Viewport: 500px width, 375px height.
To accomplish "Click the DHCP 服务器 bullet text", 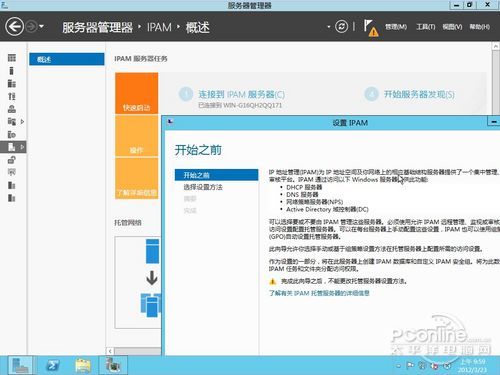I will click(304, 187).
